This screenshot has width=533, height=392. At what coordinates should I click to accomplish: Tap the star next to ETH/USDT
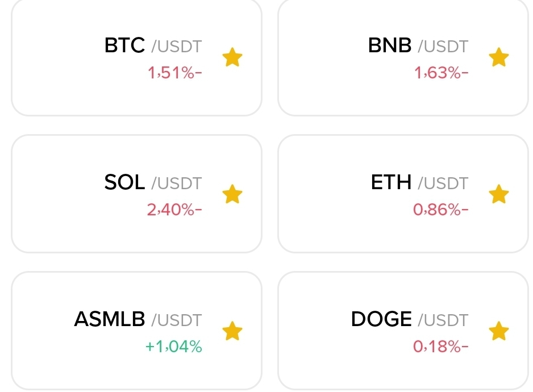point(499,194)
